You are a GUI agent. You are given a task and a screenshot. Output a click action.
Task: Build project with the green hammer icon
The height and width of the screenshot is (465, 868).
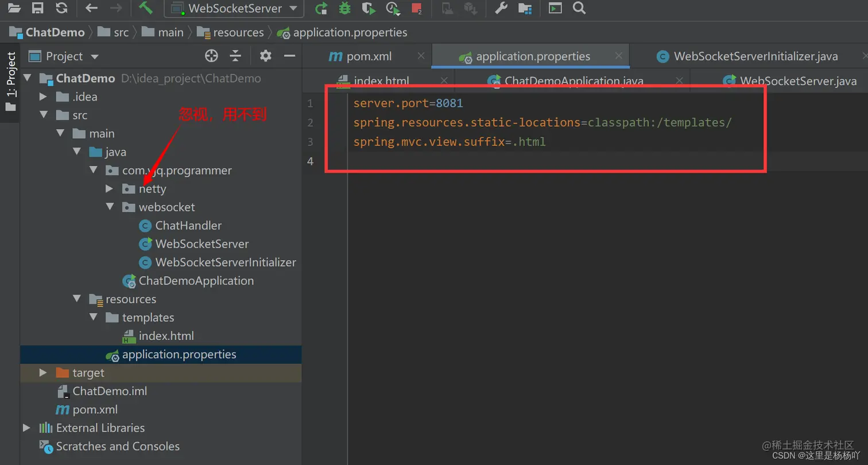point(146,8)
